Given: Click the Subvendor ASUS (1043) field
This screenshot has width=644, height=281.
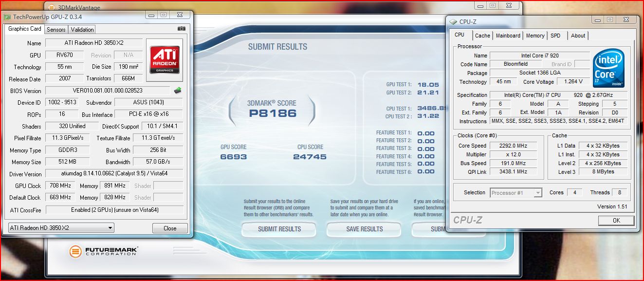Looking at the screenshot, I should 149,102.
